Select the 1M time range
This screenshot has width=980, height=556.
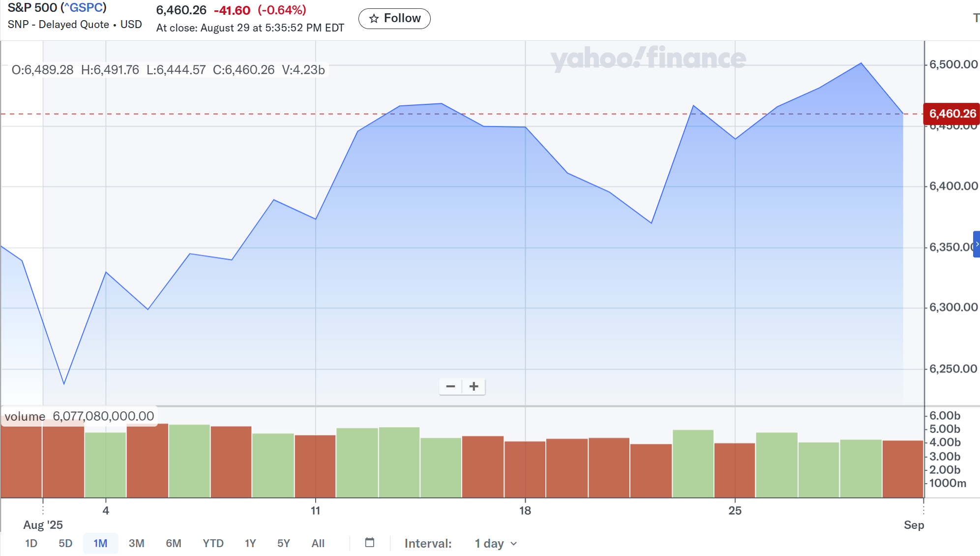pos(100,544)
